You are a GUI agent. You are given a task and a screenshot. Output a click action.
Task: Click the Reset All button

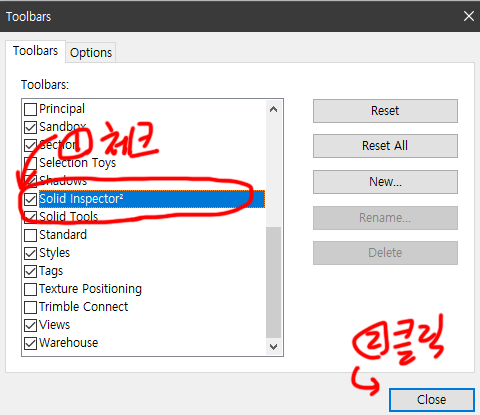point(385,146)
